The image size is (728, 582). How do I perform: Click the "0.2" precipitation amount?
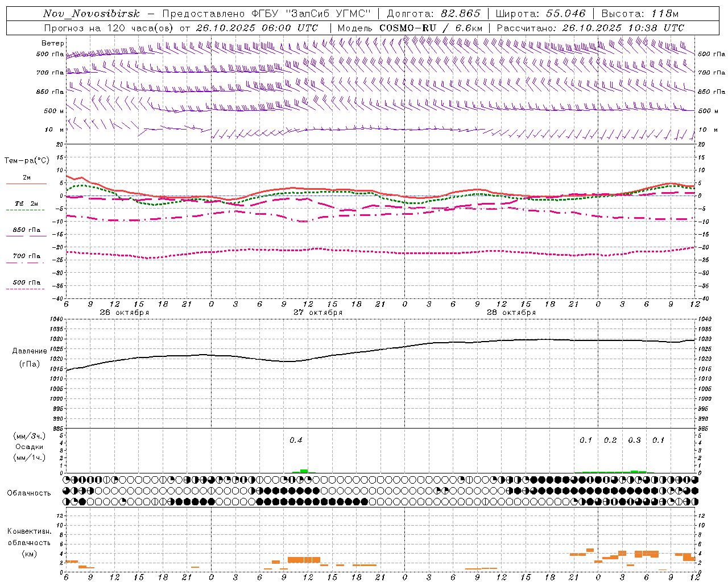(x=610, y=440)
